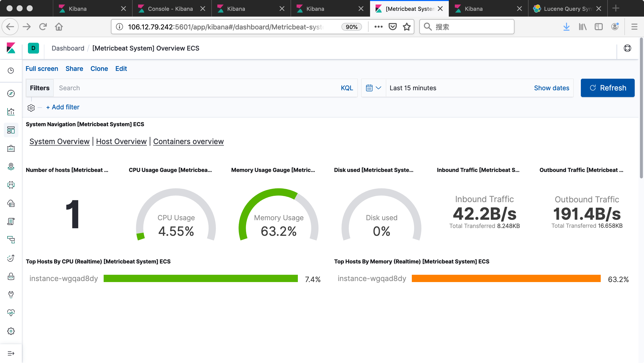
Task: Click + Add filter
Action: coord(63,107)
